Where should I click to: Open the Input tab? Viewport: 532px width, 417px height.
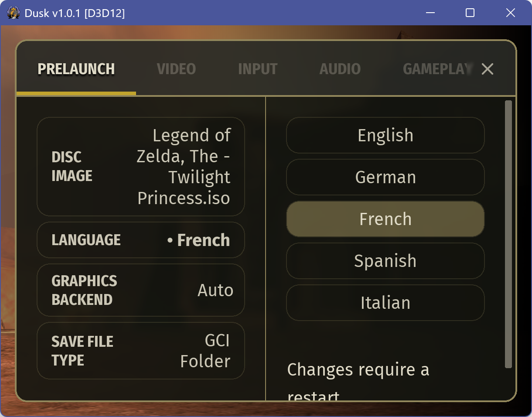pos(258,69)
